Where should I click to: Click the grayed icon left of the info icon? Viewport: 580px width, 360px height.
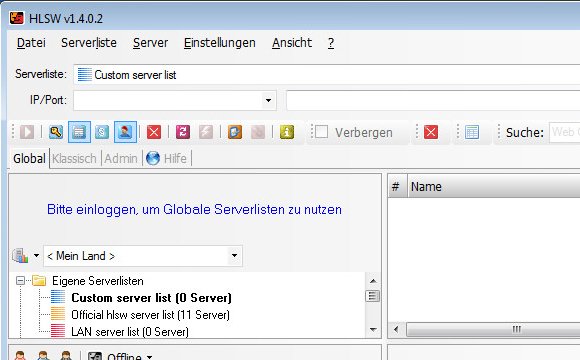tap(258, 132)
